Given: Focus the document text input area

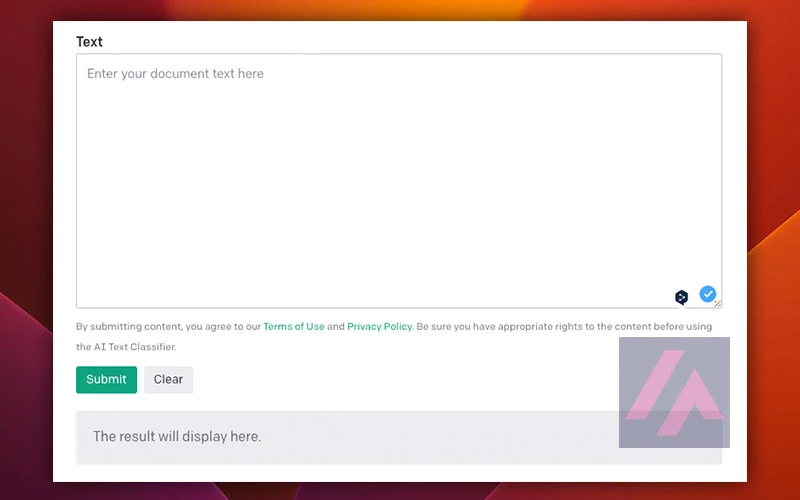Looking at the screenshot, I should tap(399, 181).
